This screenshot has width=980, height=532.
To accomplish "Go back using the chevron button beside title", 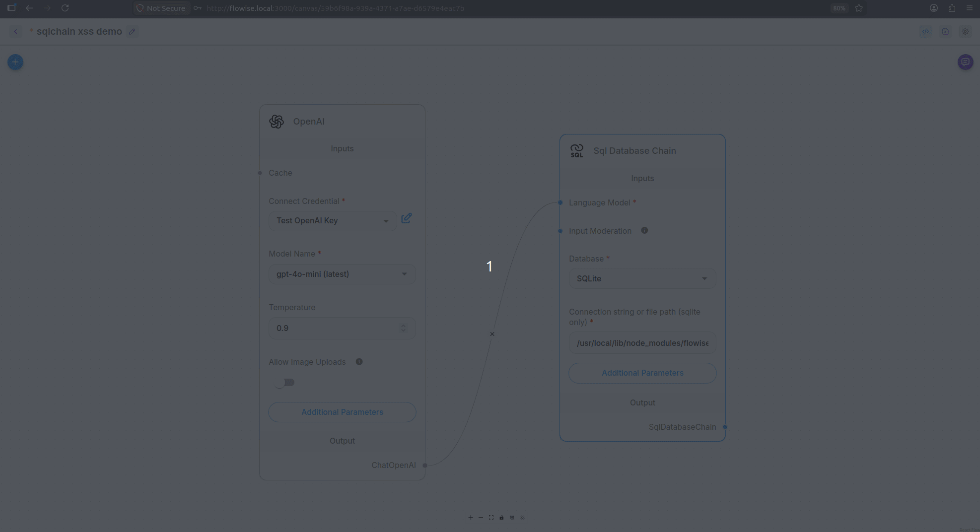I will coord(15,31).
